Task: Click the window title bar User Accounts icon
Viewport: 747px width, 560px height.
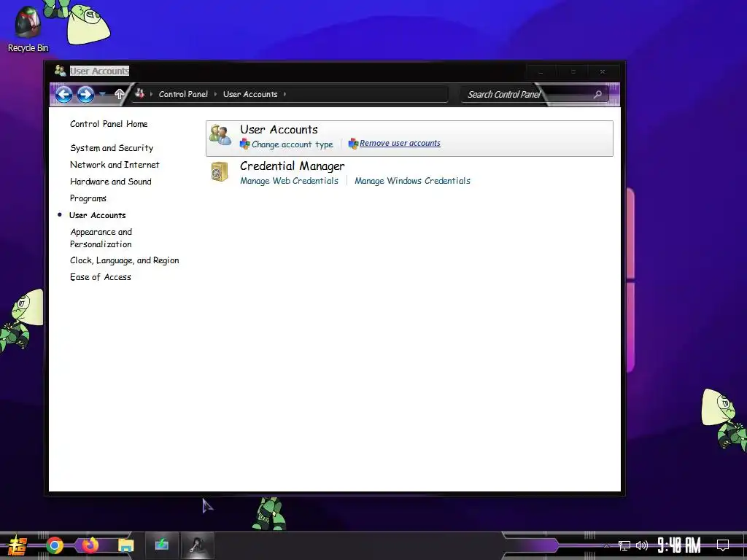Action: coord(60,71)
